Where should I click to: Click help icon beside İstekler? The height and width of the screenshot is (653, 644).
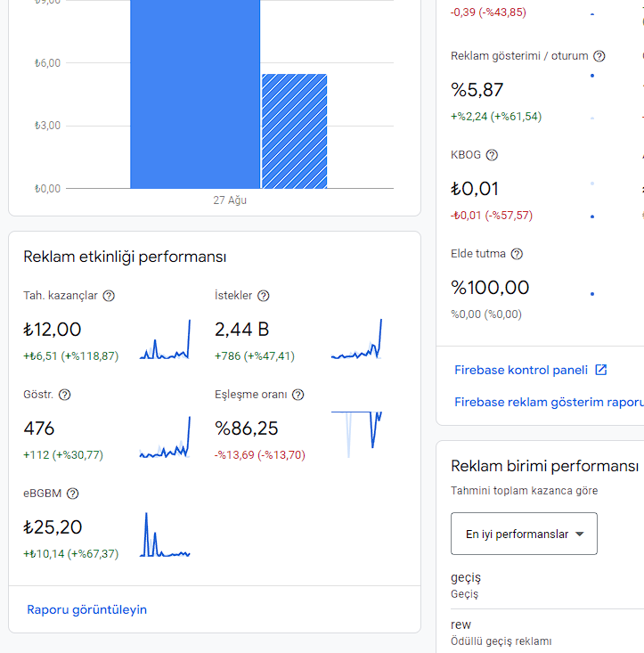tap(264, 296)
